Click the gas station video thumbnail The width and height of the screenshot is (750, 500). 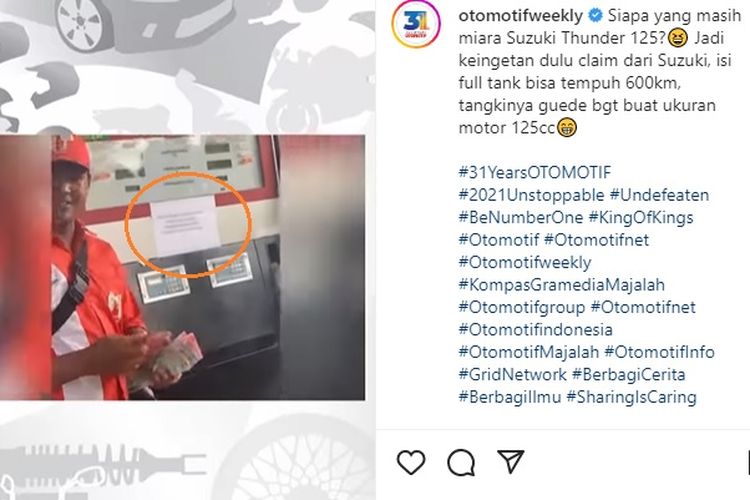click(182, 267)
